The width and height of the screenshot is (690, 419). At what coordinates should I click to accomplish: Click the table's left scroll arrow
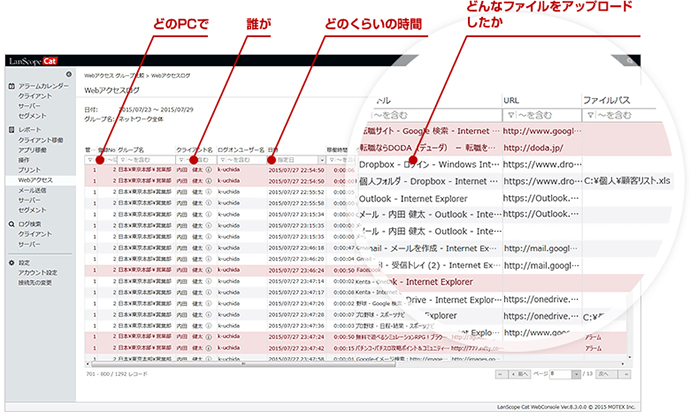click(x=87, y=364)
